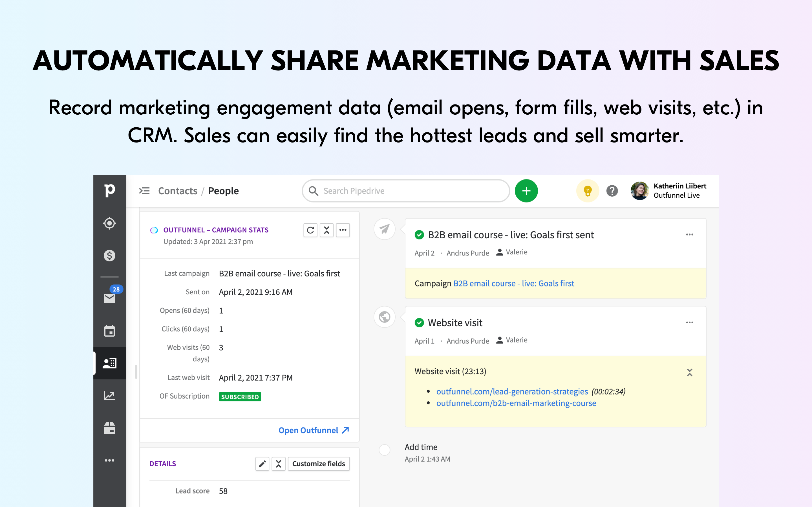The height and width of the screenshot is (507, 812).
Task: Open more sidebar items via three dots
Action: (x=109, y=461)
